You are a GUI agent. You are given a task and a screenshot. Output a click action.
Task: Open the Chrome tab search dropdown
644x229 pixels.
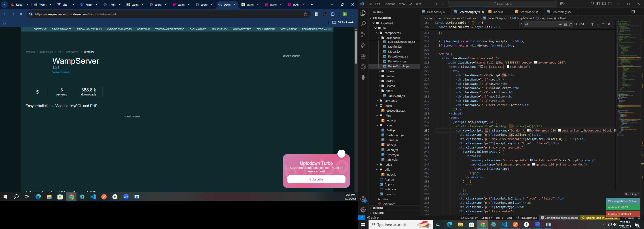[4, 4]
